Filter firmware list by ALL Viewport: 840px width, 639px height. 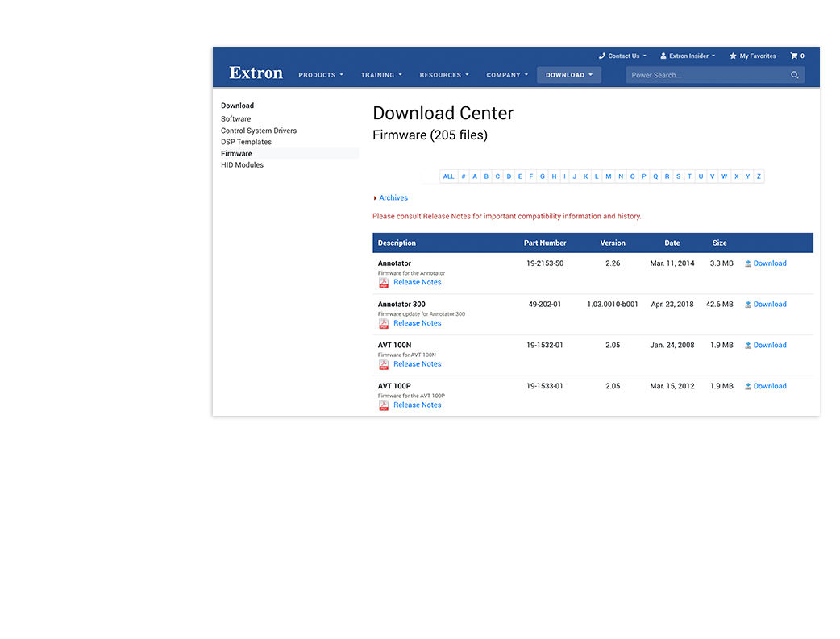pos(448,176)
